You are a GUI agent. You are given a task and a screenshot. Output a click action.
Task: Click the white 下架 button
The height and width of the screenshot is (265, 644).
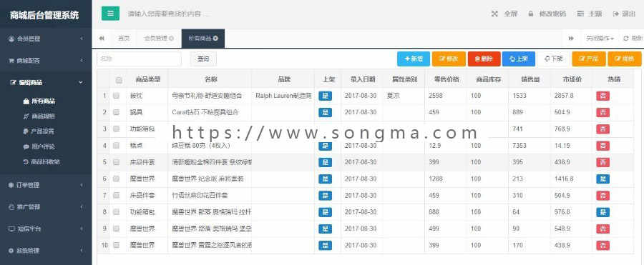pos(553,59)
